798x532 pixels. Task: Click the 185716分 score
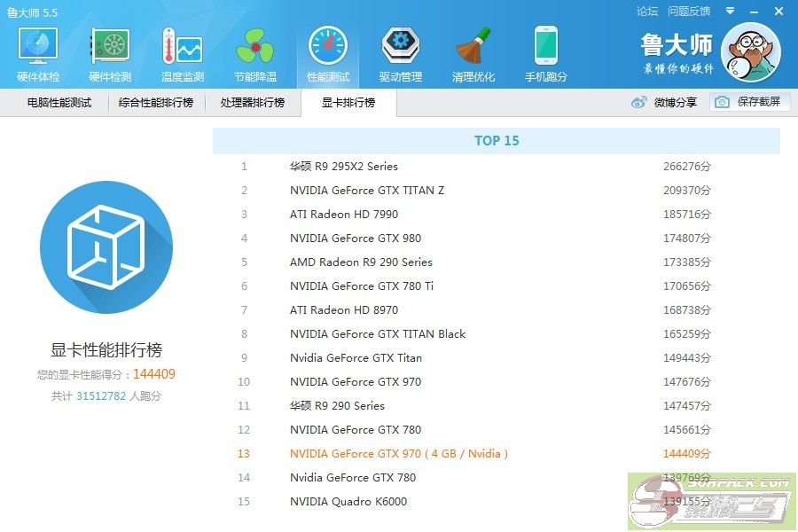(x=687, y=215)
